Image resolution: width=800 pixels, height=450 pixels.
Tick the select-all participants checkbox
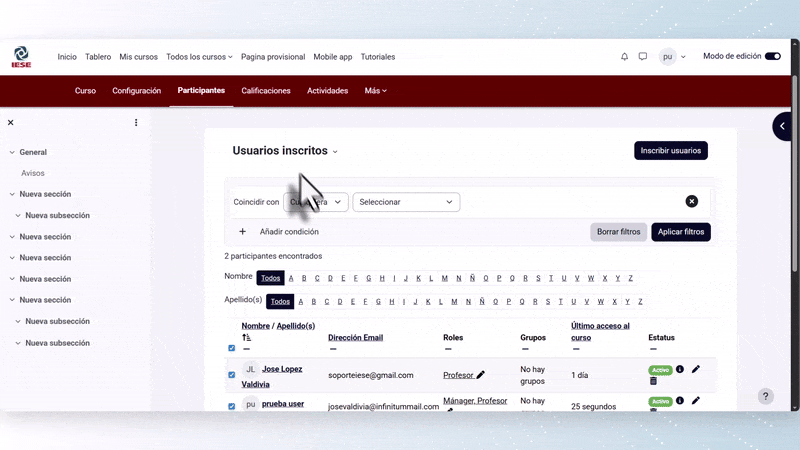click(232, 348)
